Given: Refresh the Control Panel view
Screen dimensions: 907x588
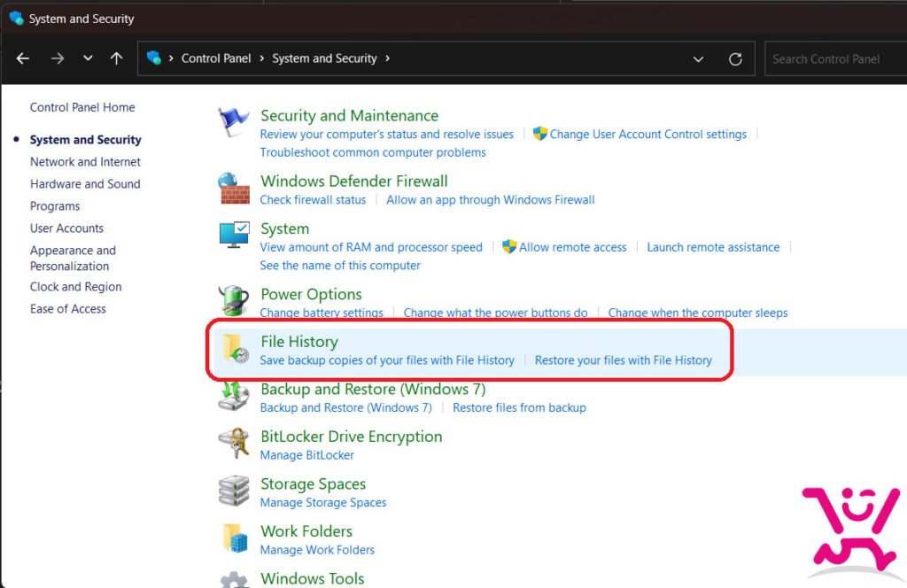Looking at the screenshot, I should (735, 59).
